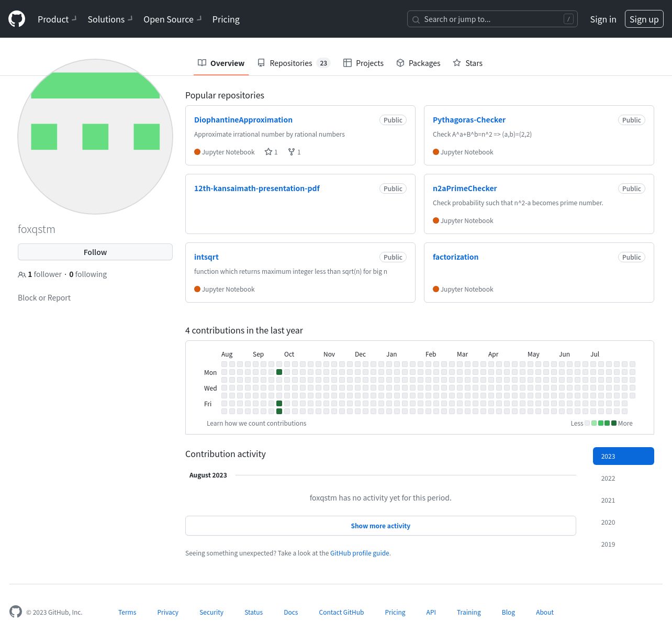This screenshot has width=672, height=644.
Task: Click Jupyter Notebook label on factorization
Action: click(467, 289)
